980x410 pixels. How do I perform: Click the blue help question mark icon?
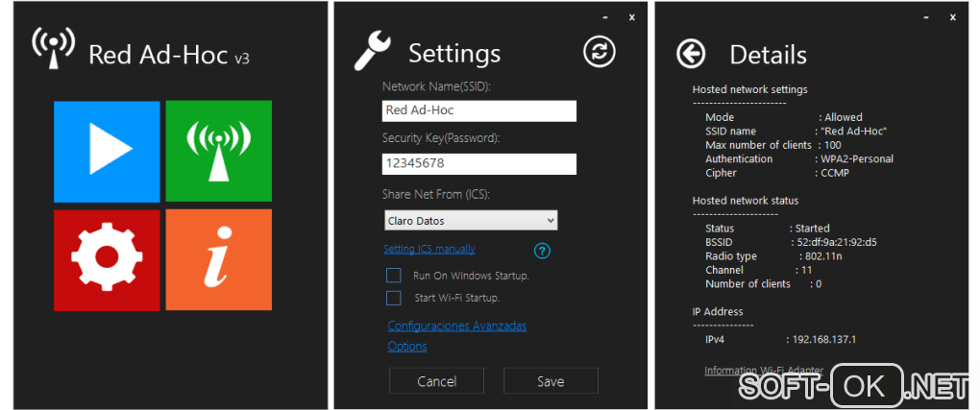(x=542, y=251)
